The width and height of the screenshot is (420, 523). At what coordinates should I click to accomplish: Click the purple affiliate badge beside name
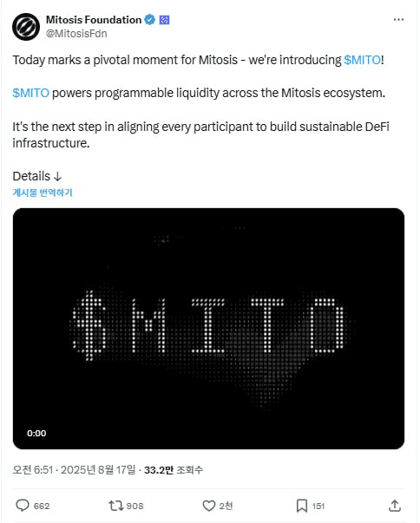tap(165, 20)
